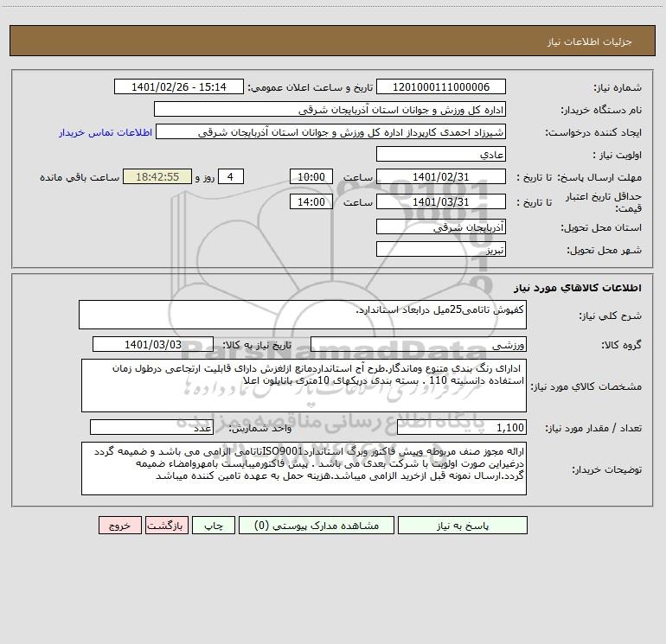Screen dimensions: 666x644
Task: Click the 'چاپ' print button
Action: pyautogui.click(x=214, y=526)
